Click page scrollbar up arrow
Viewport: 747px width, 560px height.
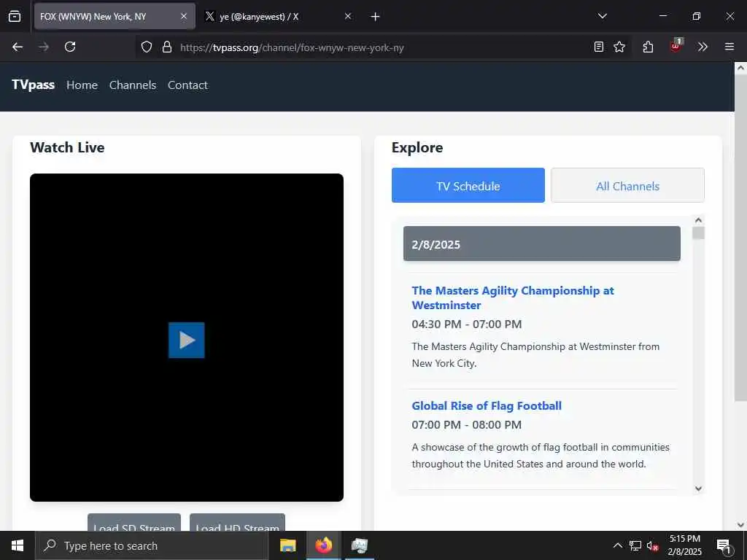[x=740, y=68]
